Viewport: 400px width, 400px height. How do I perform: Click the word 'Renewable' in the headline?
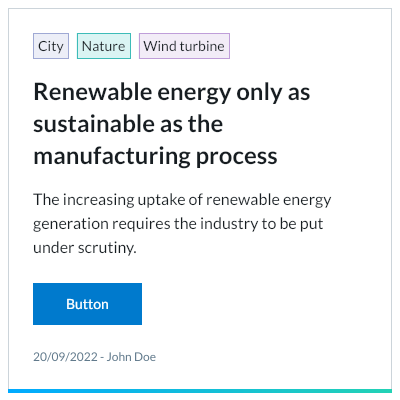coord(93,92)
